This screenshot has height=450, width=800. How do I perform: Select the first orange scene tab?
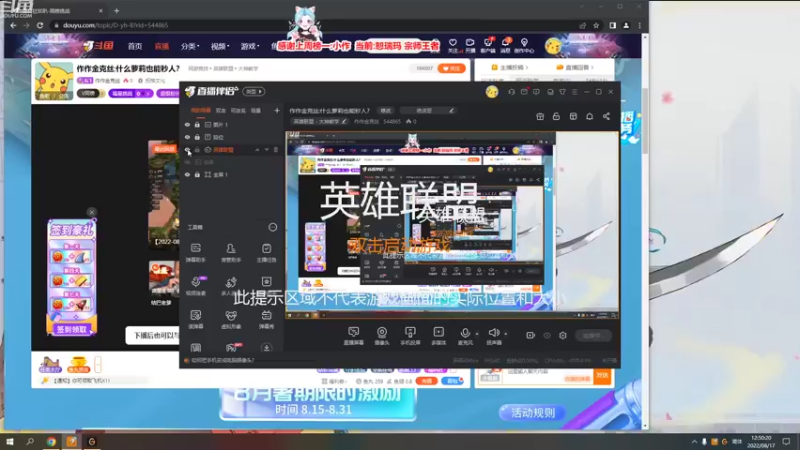point(201,110)
